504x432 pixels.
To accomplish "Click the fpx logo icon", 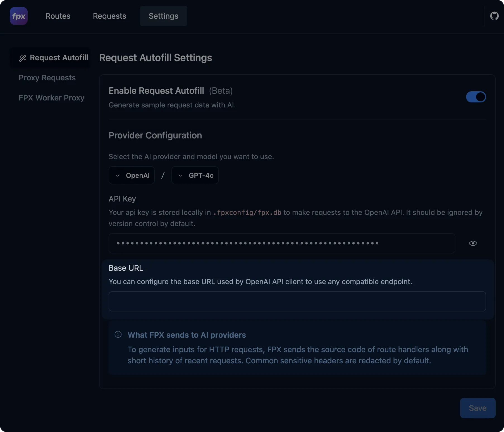I will coord(19,16).
